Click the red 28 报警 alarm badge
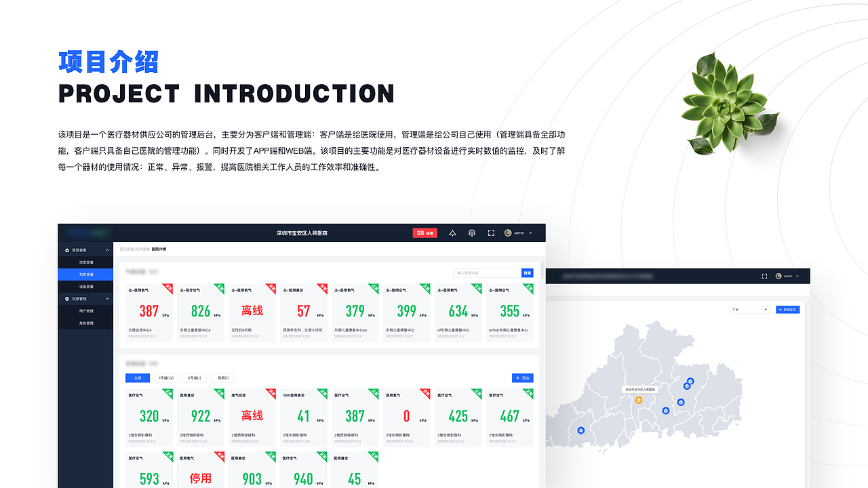Image resolution: width=868 pixels, height=488 pixels. tap(425, 232)
